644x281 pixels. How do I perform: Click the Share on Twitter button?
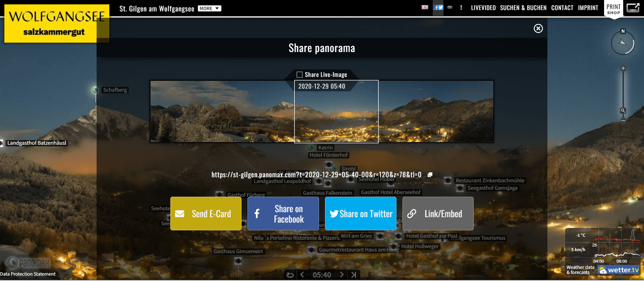[x=361, y=214]
